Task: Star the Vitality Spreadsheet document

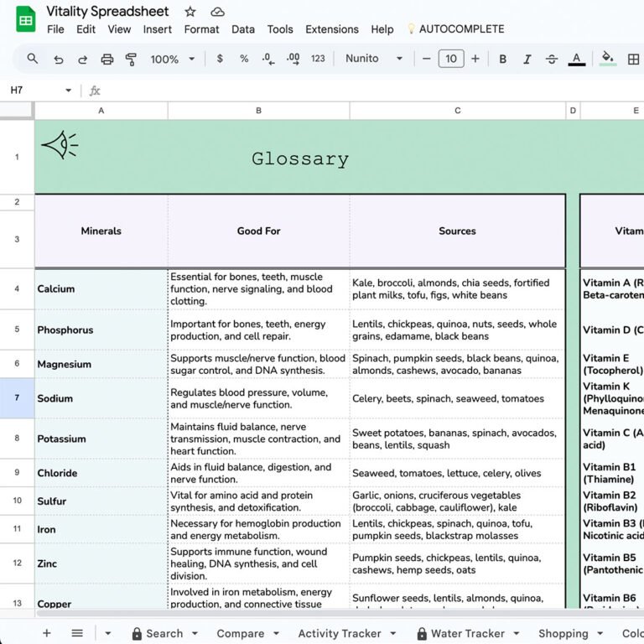Action: (190, 12)
